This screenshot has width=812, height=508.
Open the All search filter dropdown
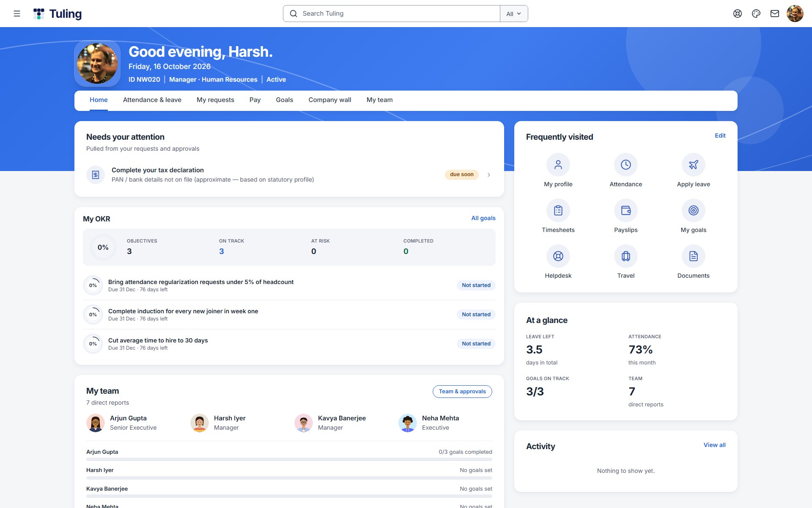pyautogui.click(x=514, y=14)
